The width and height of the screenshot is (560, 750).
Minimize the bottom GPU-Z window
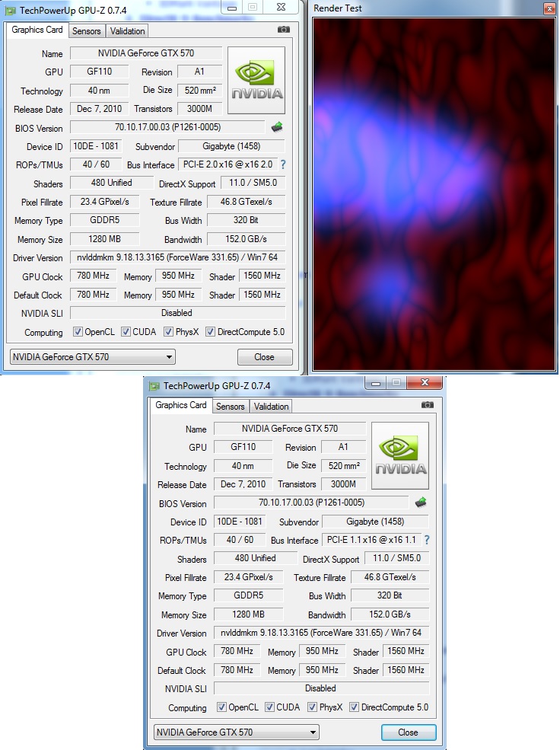376,383
